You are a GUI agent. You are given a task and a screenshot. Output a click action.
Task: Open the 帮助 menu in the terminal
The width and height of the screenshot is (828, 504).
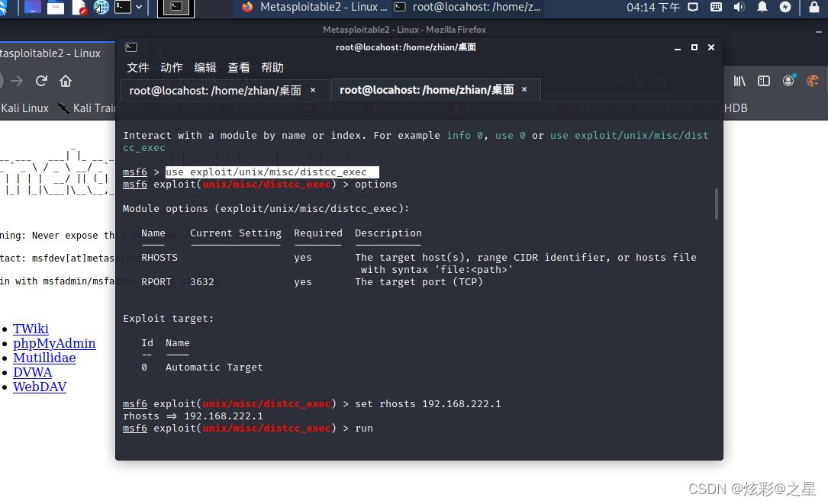[272, 68]
